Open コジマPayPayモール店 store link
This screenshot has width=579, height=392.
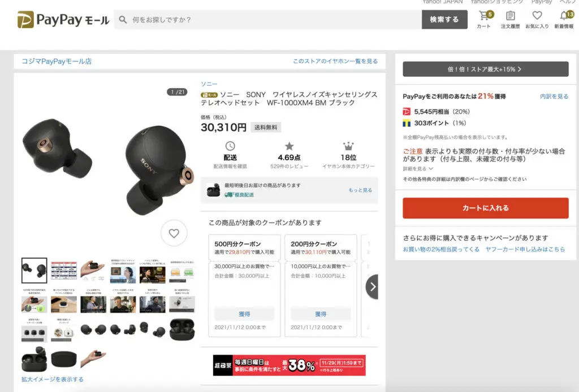click(x=57, y=61)
